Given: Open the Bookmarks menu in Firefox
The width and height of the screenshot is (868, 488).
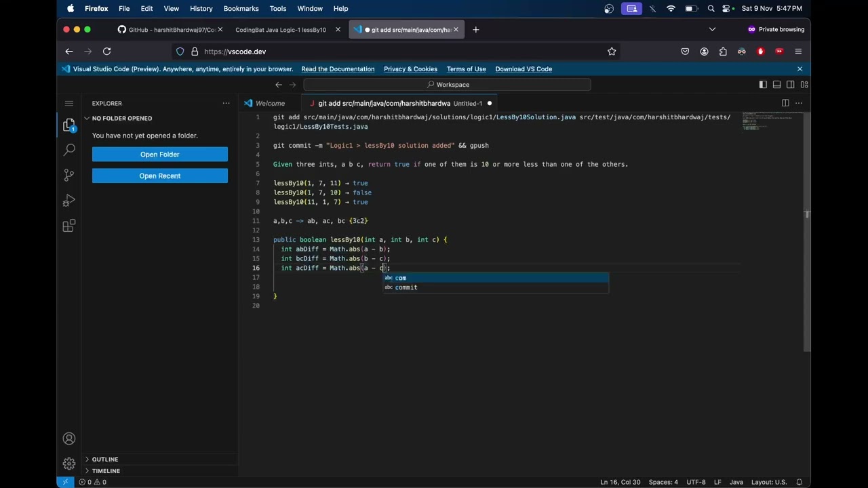Looking at the screenshot, I should tap(241, 8).
